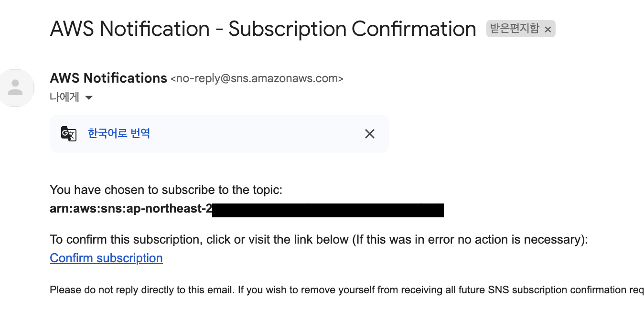Click the 'You have chosen to subscribe' line
Viewport: 644px width, 321px height.
coord(166,190)
